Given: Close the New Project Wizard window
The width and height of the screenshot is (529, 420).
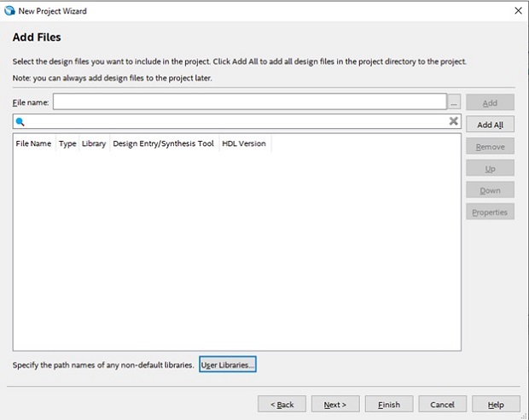Looking at the screenshot, I should click(x=518, y=10).
